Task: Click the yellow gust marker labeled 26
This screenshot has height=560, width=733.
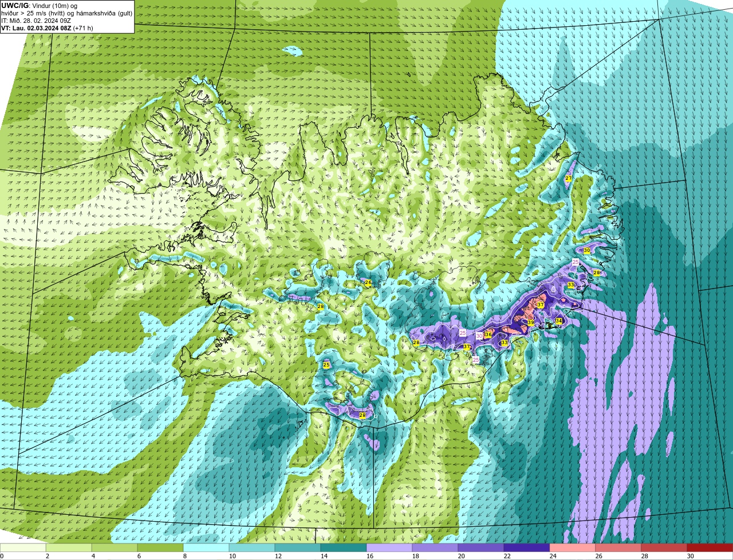Action: pyautogui.click(x=368, y=283)
